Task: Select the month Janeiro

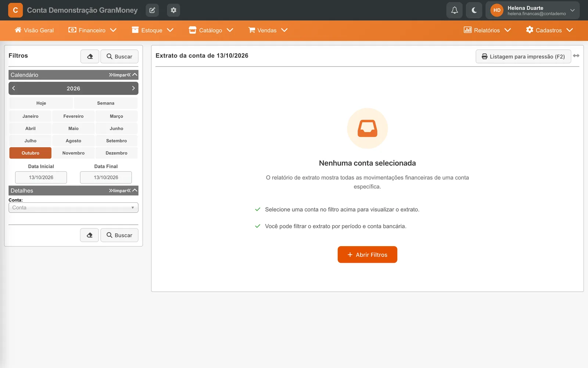Action: click(x=31, y=116)
